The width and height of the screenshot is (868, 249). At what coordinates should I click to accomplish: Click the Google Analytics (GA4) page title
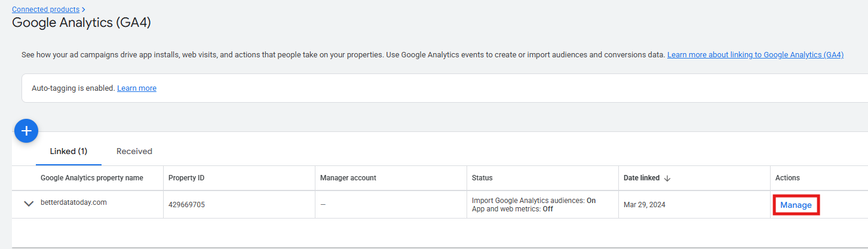tap(81, 23)
